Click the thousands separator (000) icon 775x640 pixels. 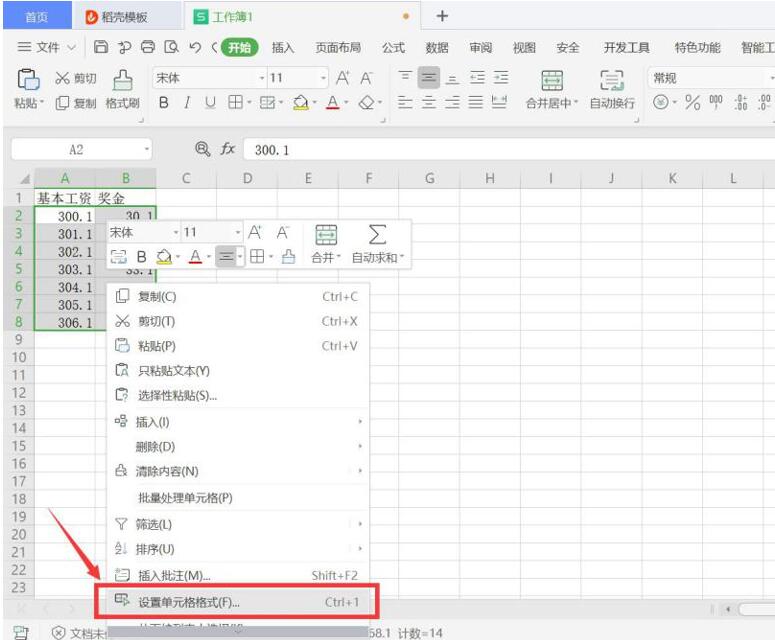(716, 102)
